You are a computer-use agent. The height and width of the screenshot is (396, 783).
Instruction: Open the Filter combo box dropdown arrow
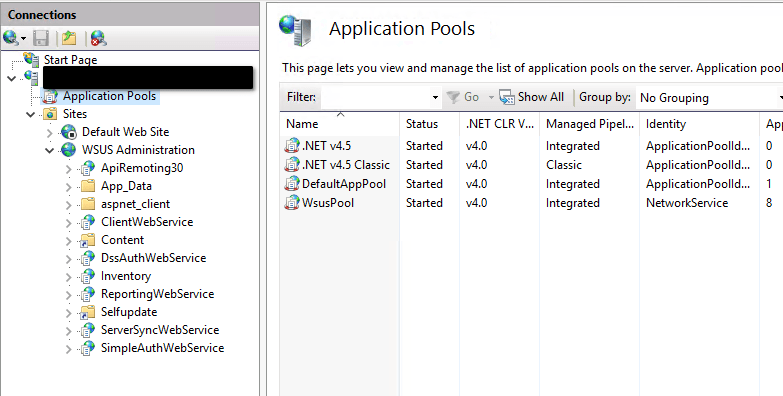[435, 97]
